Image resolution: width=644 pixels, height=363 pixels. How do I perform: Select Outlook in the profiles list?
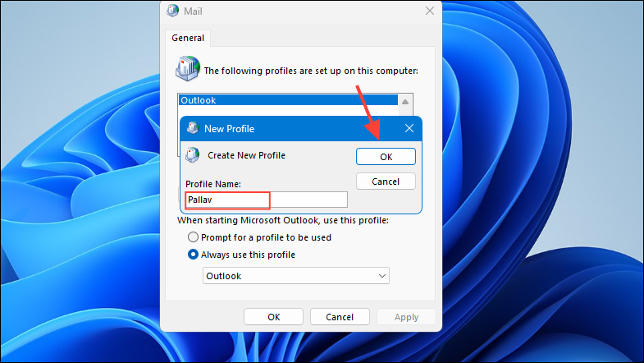288,100
